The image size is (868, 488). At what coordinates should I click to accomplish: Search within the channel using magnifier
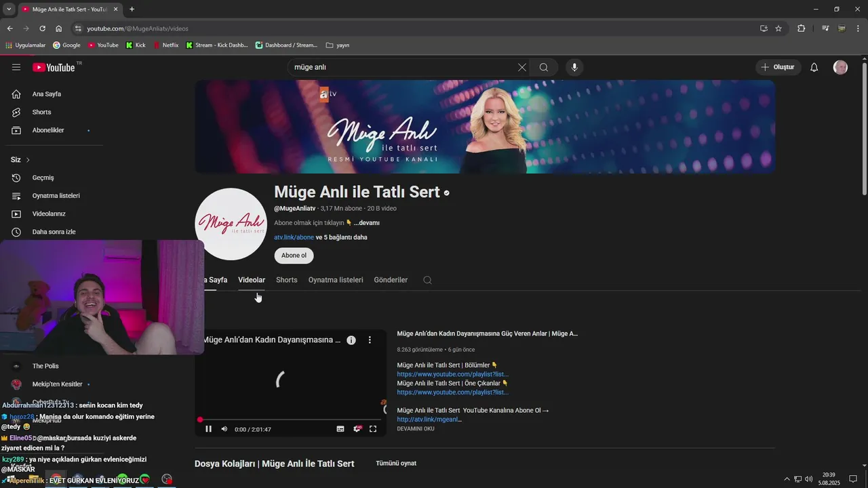point(427,280)
